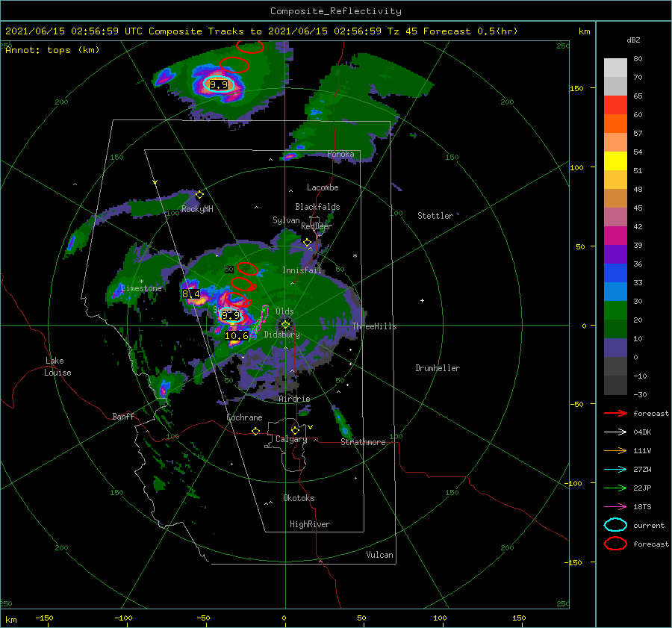Click the Drumheller town label
Screen dimensions: 672x628
pos(438,368)
